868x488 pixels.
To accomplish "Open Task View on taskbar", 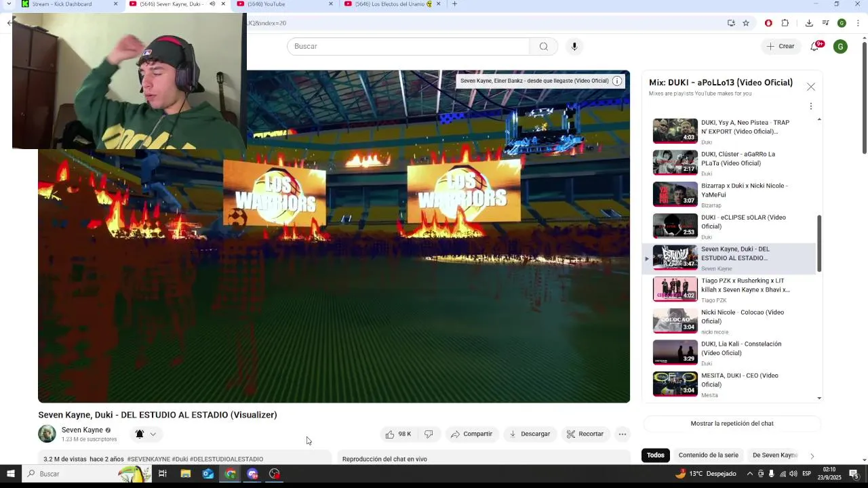I will 163,474.
